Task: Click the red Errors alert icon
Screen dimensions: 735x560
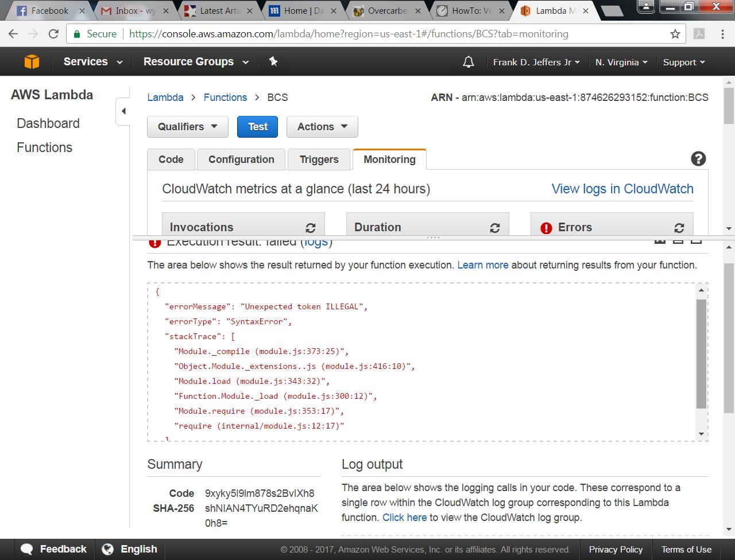Action: (546, 228)
